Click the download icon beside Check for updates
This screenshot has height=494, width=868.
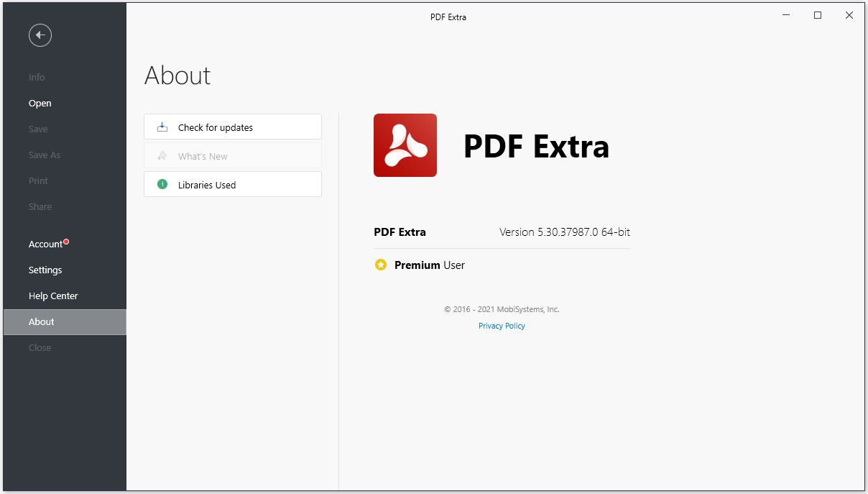(x=162, y=127)
